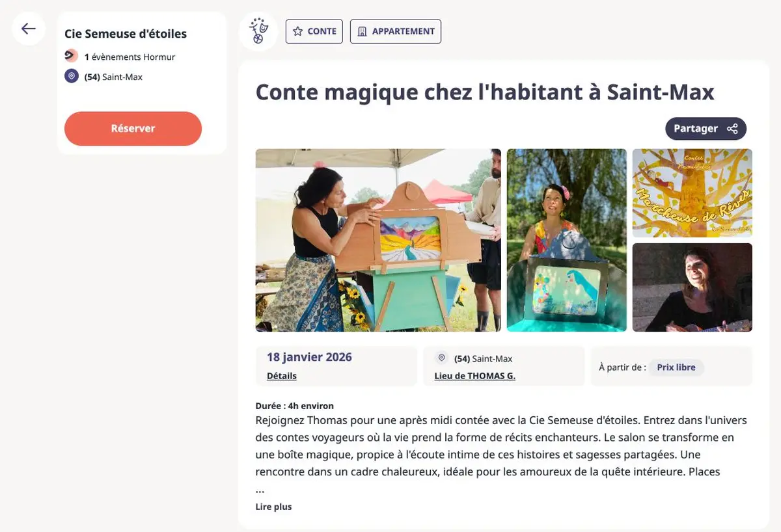Click the "Prix libre" price badge
Screen dimensions: 781x532
click(676, 367)
